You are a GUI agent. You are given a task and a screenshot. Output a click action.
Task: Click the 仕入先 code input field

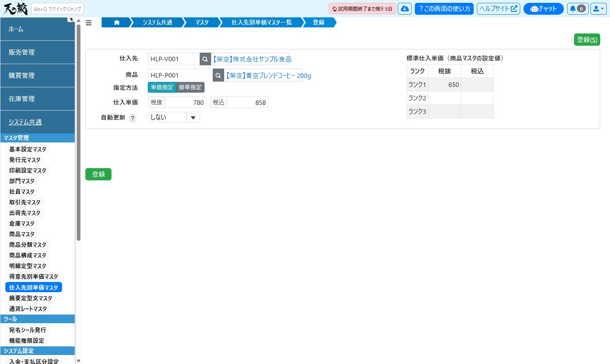[x=174, y=59]
